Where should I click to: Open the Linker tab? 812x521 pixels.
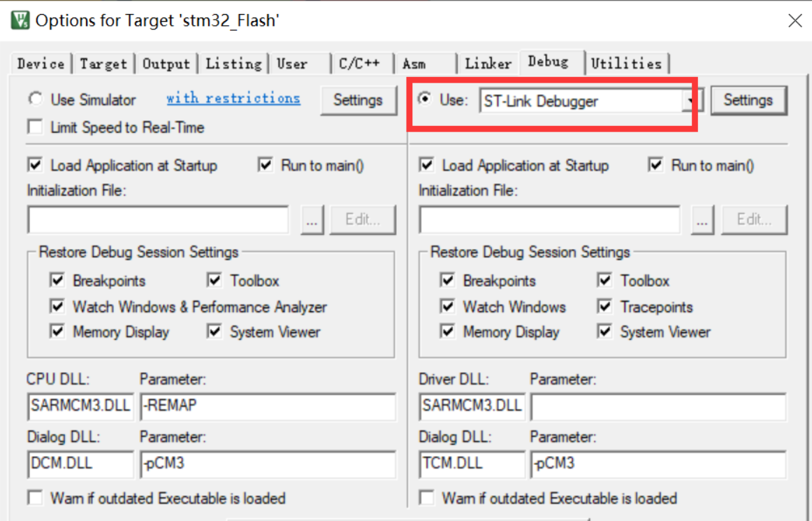pos(488,64)
